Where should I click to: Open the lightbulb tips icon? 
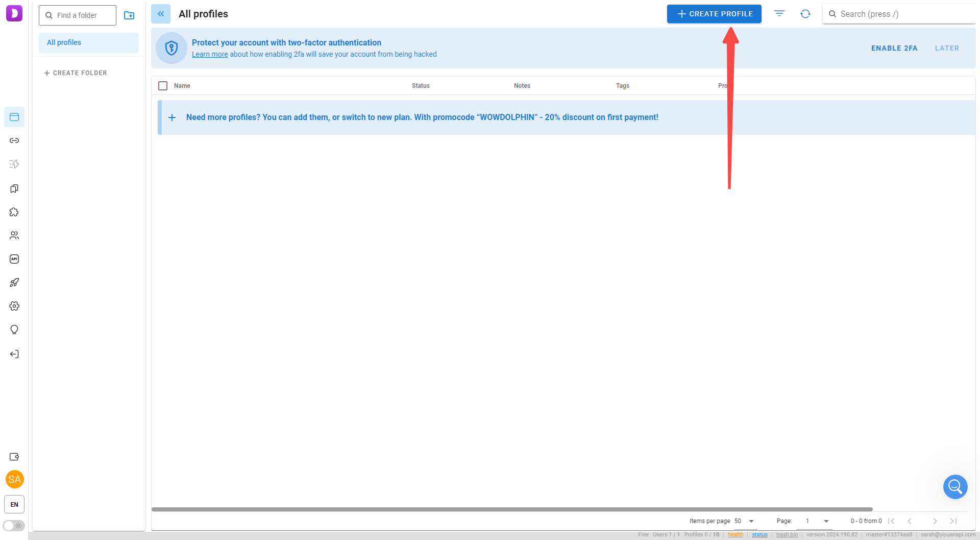click(14, 330)
